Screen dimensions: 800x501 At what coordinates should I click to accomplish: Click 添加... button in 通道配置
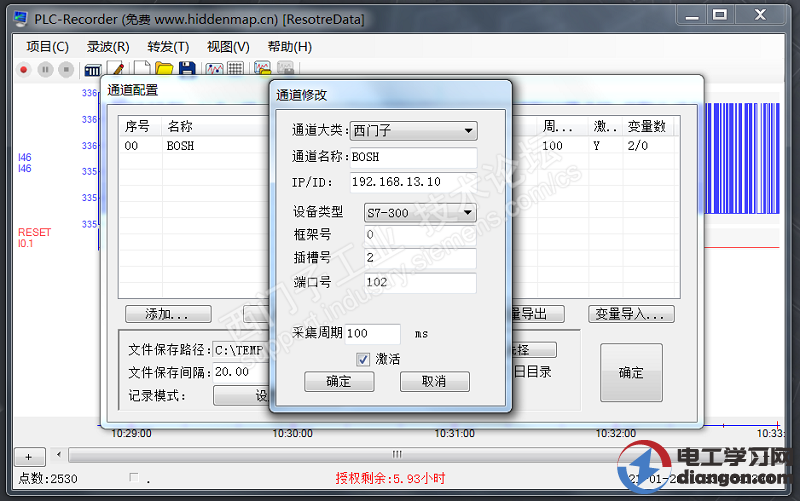[168, 314]
